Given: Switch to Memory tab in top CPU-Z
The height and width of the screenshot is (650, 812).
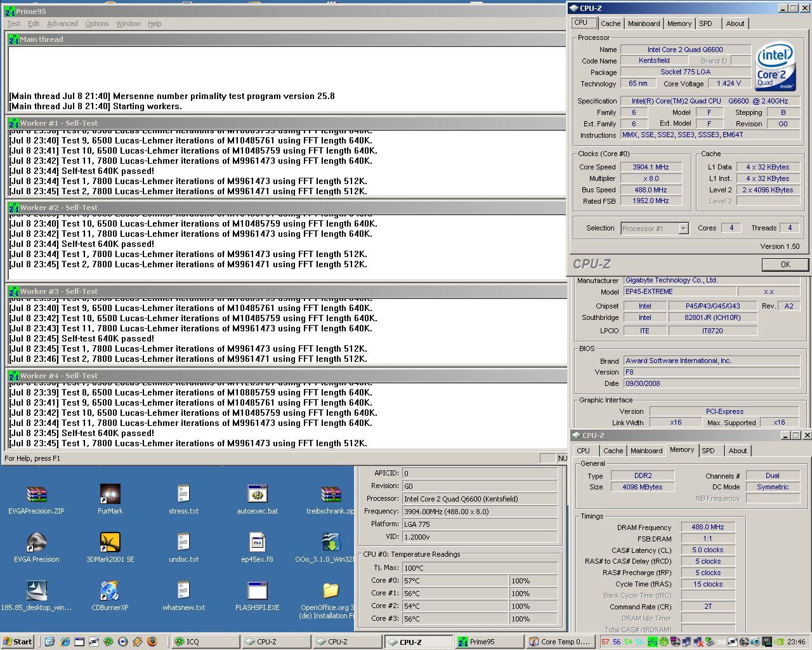Looking at the screenshot, I should 679,23.
